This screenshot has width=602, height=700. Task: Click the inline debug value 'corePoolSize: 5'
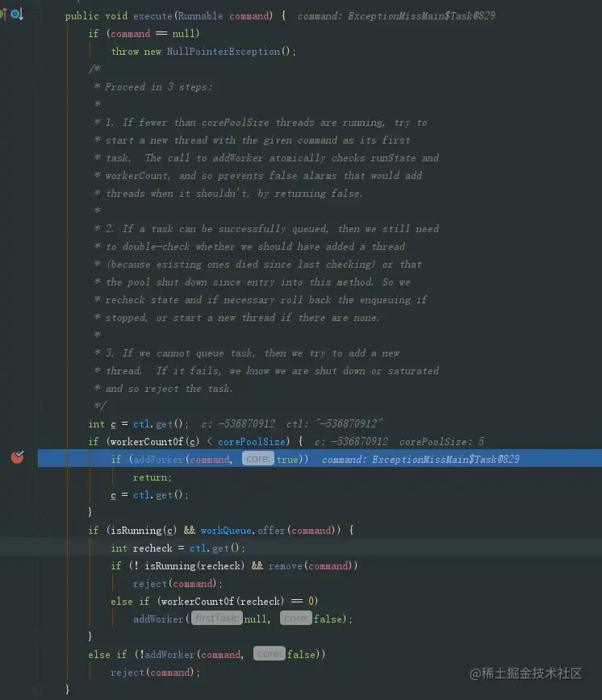point(441,441)
